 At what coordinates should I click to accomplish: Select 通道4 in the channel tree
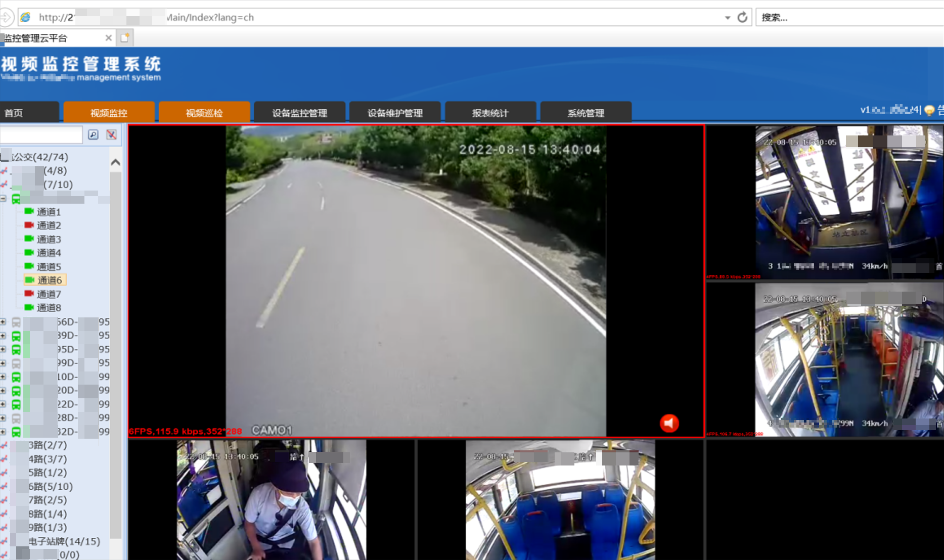tap(49, 253)
